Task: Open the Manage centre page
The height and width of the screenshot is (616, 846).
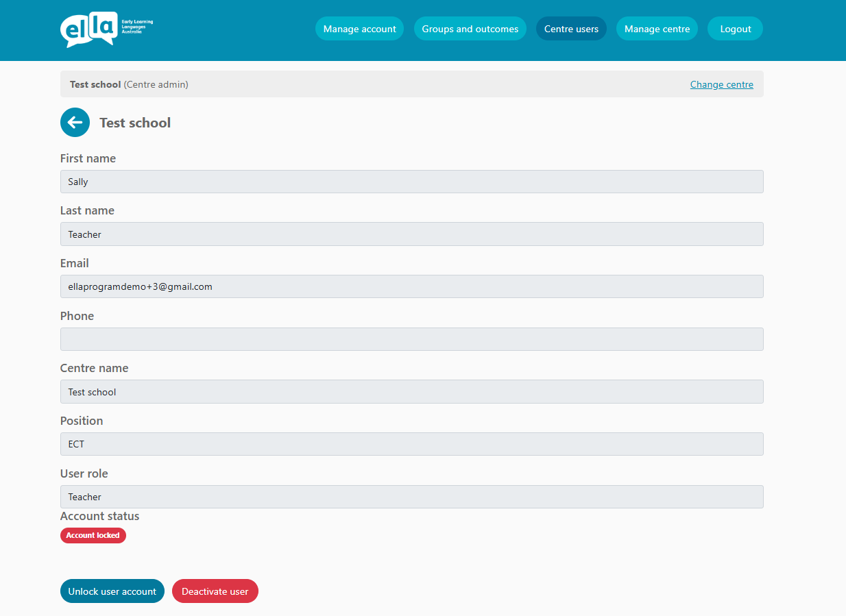Action: [657, 29]
